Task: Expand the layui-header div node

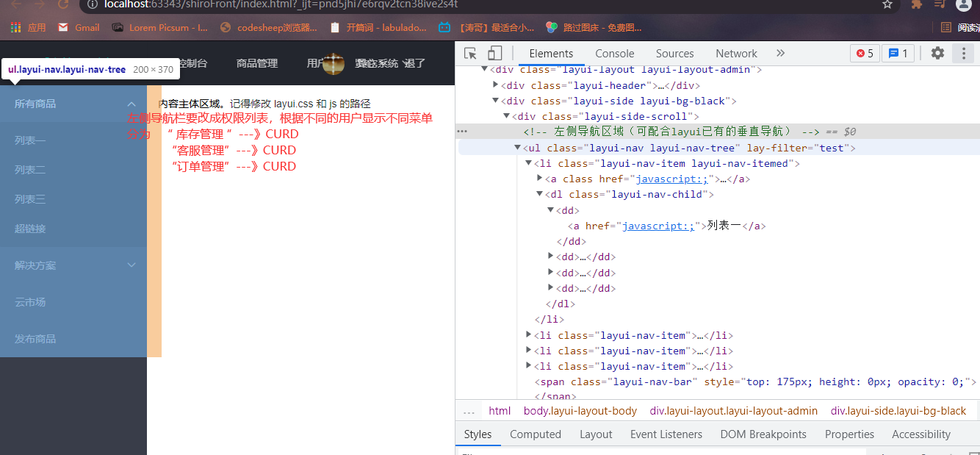Action: [x=496, y=85]
